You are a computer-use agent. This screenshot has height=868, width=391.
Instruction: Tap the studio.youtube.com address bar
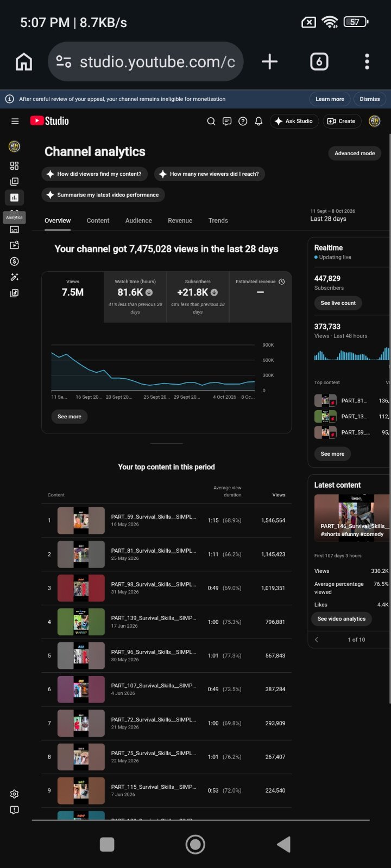pos(146,62)
